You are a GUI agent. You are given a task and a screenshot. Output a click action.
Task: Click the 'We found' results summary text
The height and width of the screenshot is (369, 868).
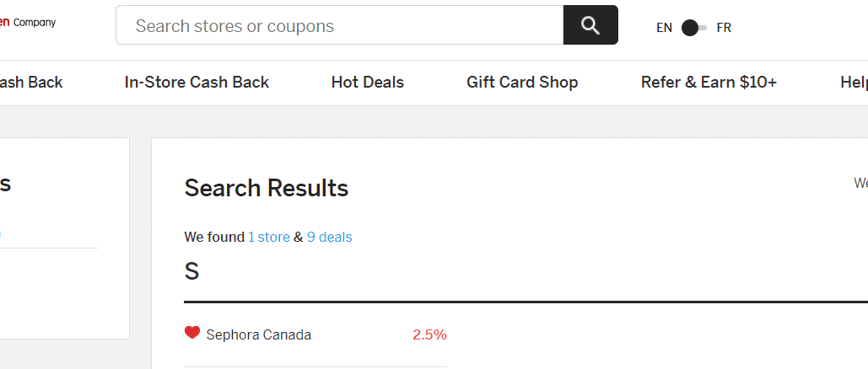click(214, 238)
